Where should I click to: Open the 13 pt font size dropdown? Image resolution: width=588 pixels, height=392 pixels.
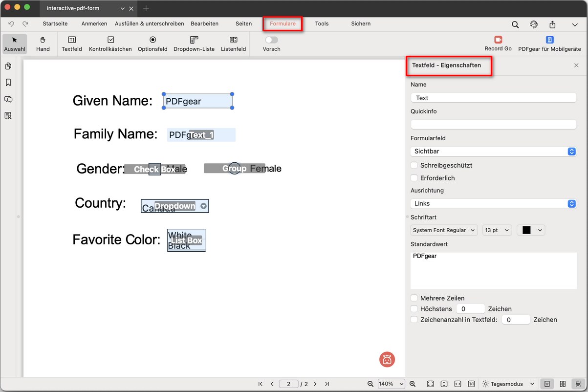[497, 230]
